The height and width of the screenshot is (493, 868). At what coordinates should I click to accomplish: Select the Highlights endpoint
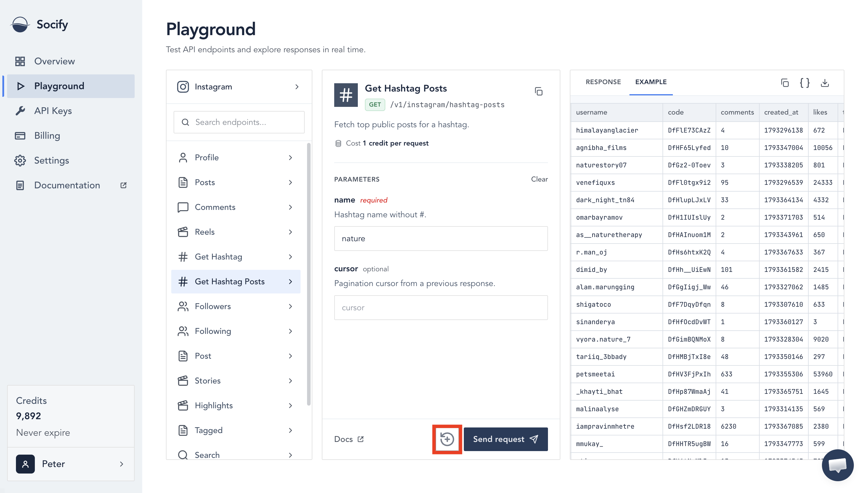point(236,406)
